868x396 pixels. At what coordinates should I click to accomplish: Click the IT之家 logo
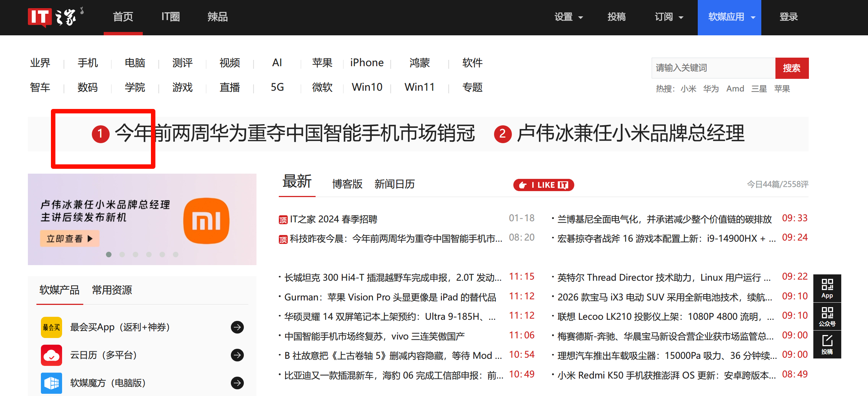click(x=56, y=17)
